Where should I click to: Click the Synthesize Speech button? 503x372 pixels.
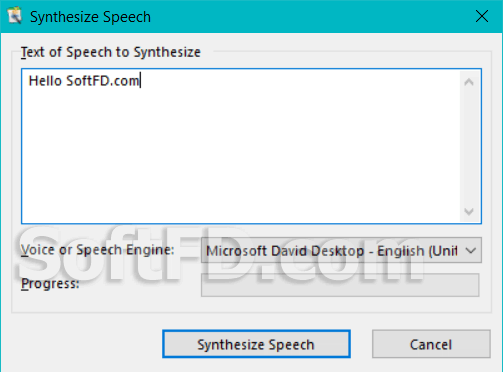[x=256, y=344]
